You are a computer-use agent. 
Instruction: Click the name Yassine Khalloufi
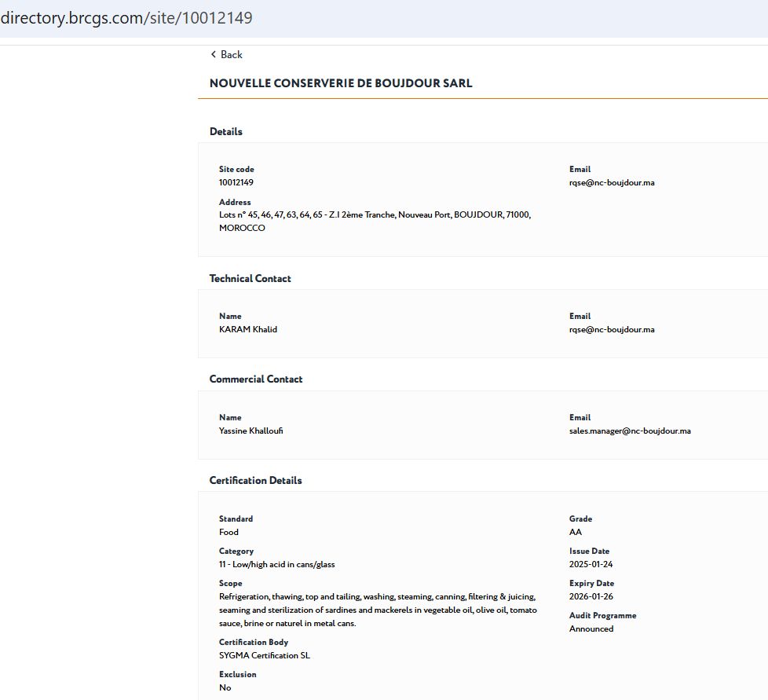(251, 431)
